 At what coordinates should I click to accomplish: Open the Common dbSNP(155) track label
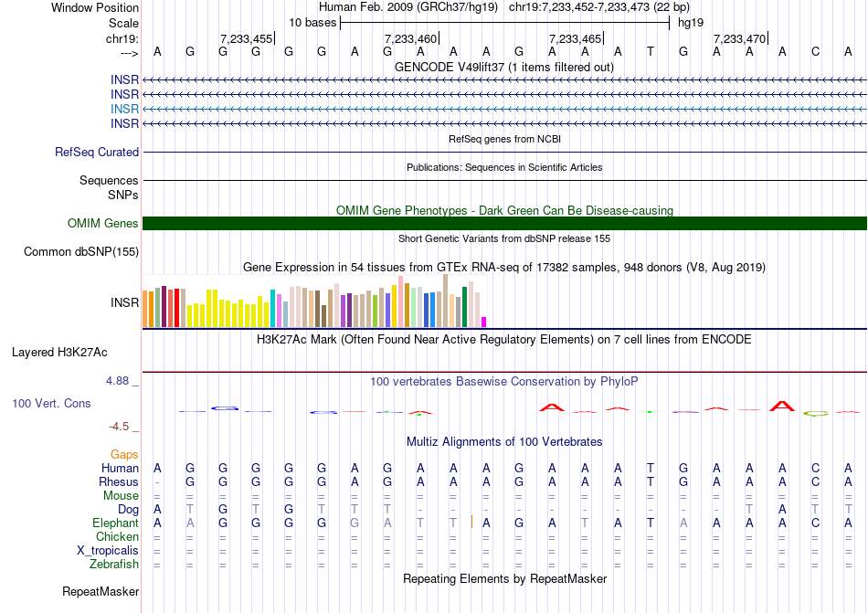point(81,252)
